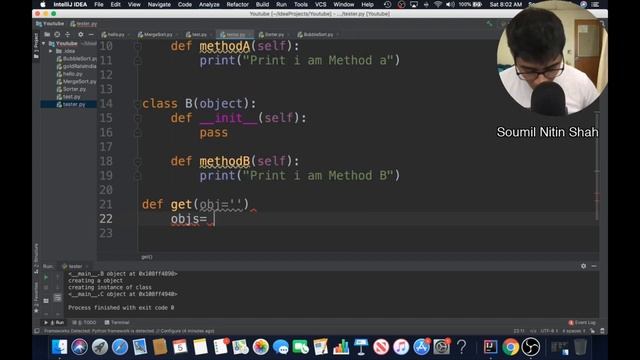Select BubbleSort.py in project tree
640x360 pixels.
point(77,59)
